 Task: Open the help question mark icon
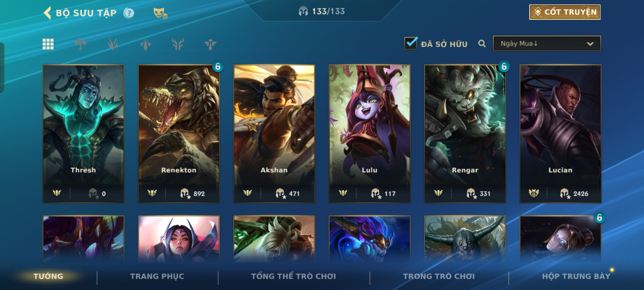[x=129, y=13]
